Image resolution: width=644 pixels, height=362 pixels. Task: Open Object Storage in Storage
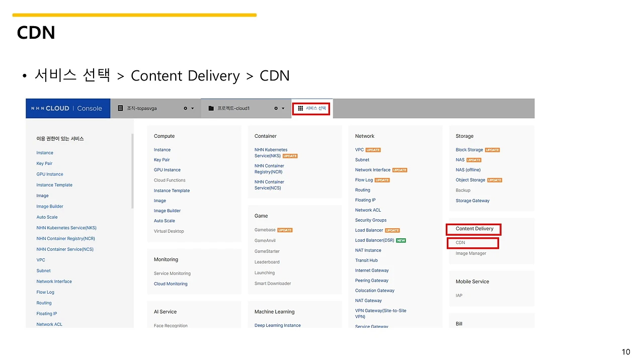pos(470,180)
